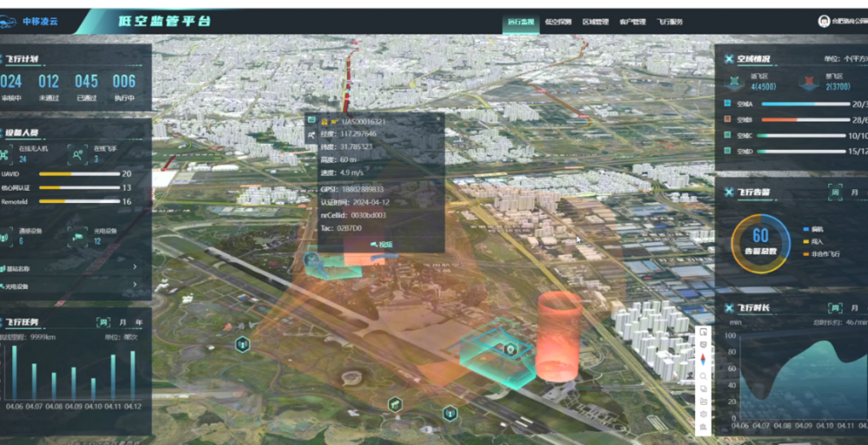Open the 低空探测 tab
Screen dimensions: 868x445
560,21
